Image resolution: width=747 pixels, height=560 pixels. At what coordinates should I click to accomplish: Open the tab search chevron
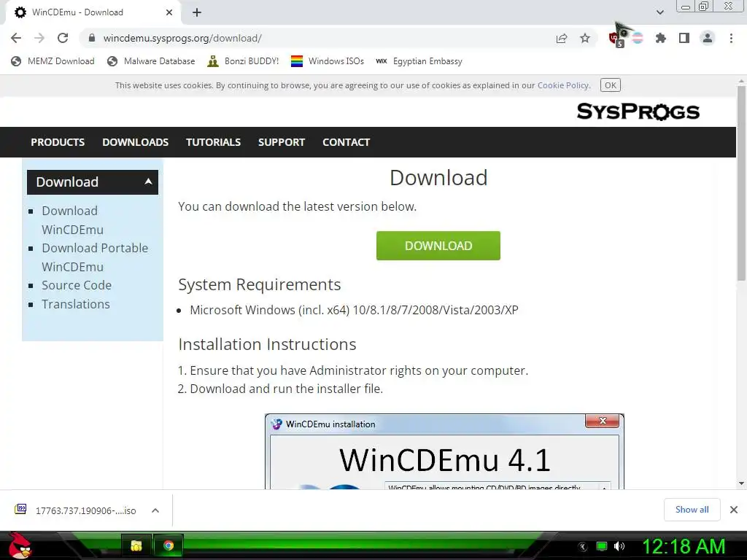tap(659, 12)
